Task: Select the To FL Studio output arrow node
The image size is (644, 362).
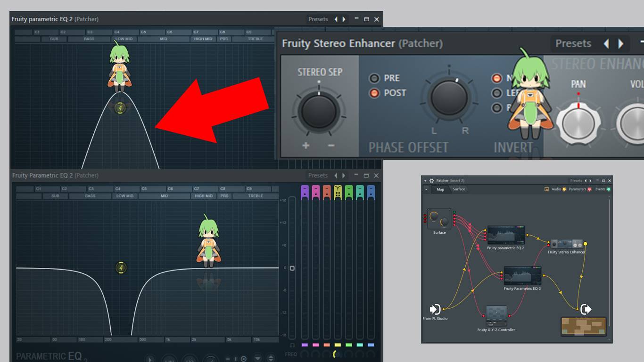Action: click(x=586, y=309)
